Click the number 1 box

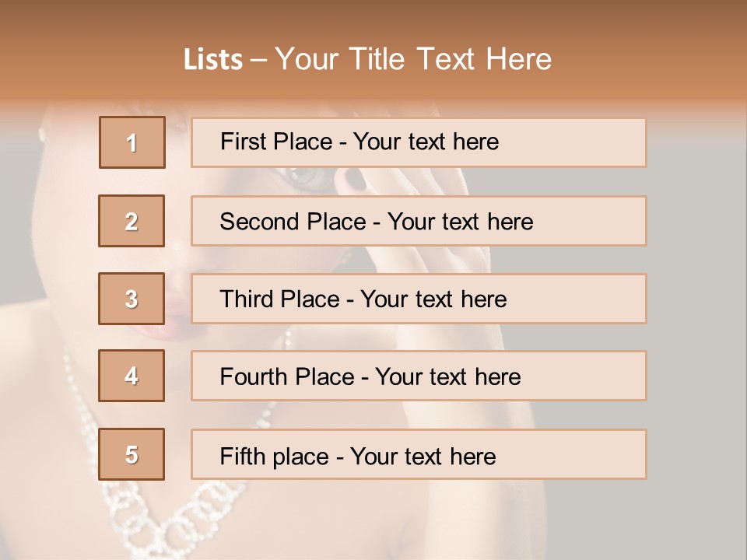tap(132, 142)
